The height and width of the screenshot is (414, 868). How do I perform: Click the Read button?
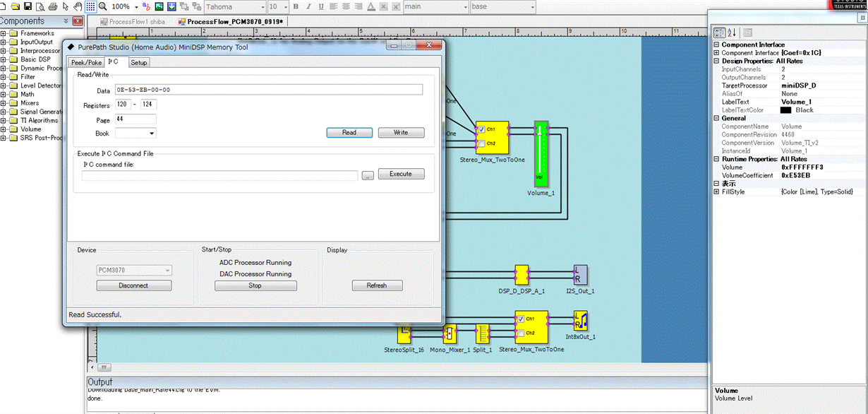pyautogui.click(x=349, y=132)
